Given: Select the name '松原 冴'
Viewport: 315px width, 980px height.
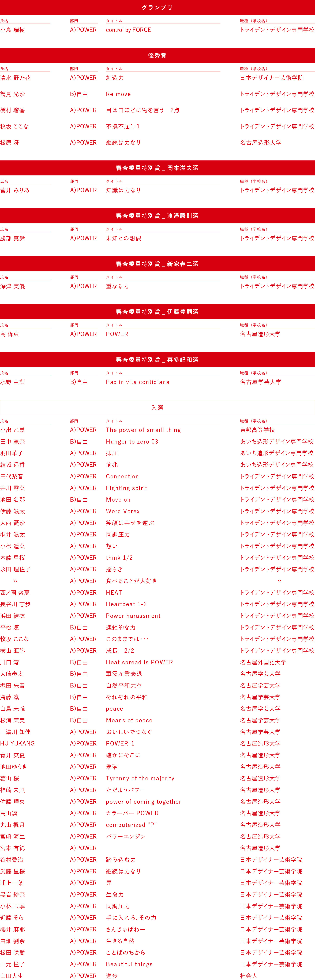Looking at the screenshot, I should pos(10,143).
